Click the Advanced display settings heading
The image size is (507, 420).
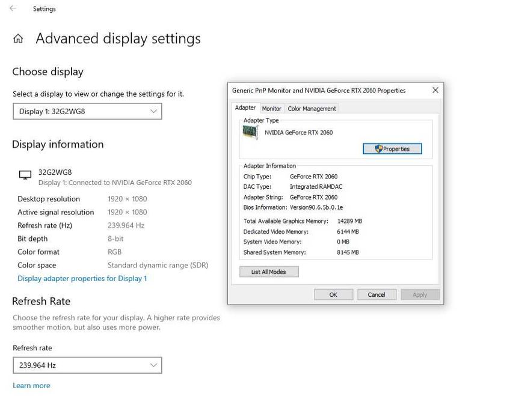click(118, 39)
